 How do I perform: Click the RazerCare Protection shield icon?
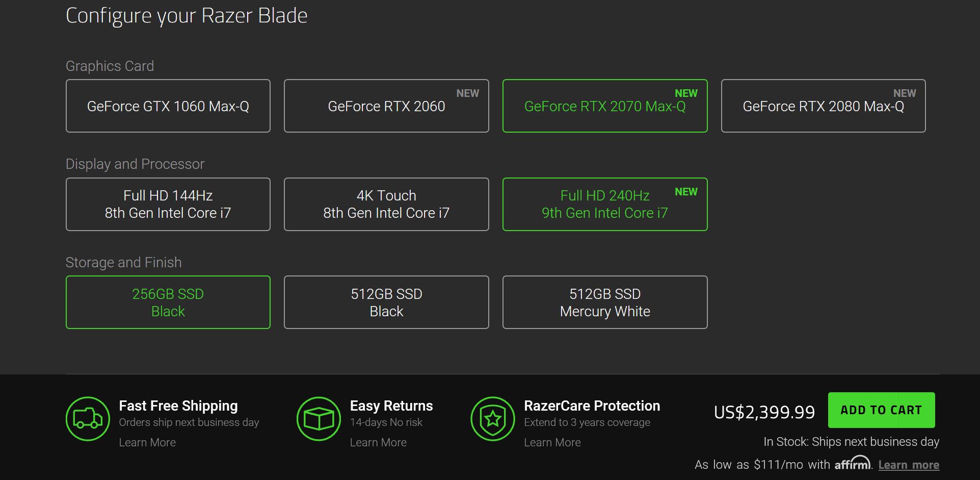point(493,419)
